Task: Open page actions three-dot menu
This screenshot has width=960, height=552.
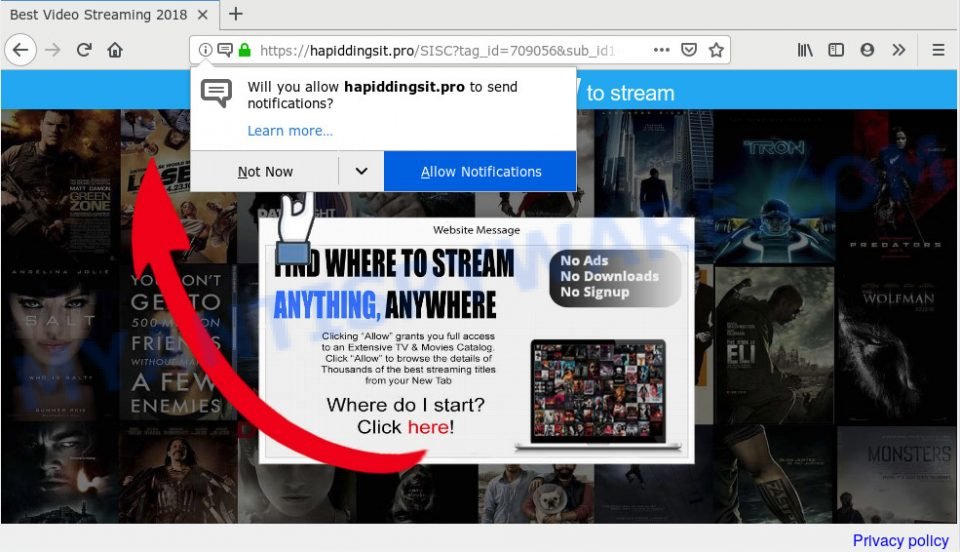Action: tap(661, 50)
